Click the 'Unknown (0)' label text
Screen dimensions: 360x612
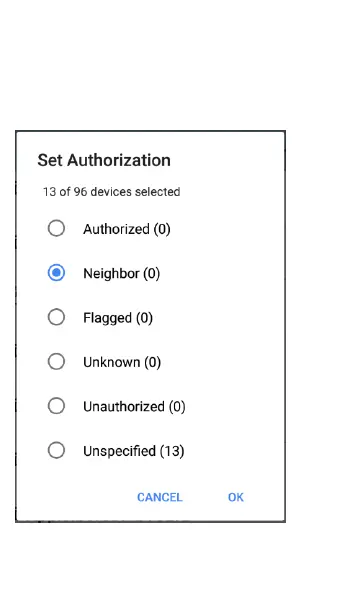[x=122, y=363]
